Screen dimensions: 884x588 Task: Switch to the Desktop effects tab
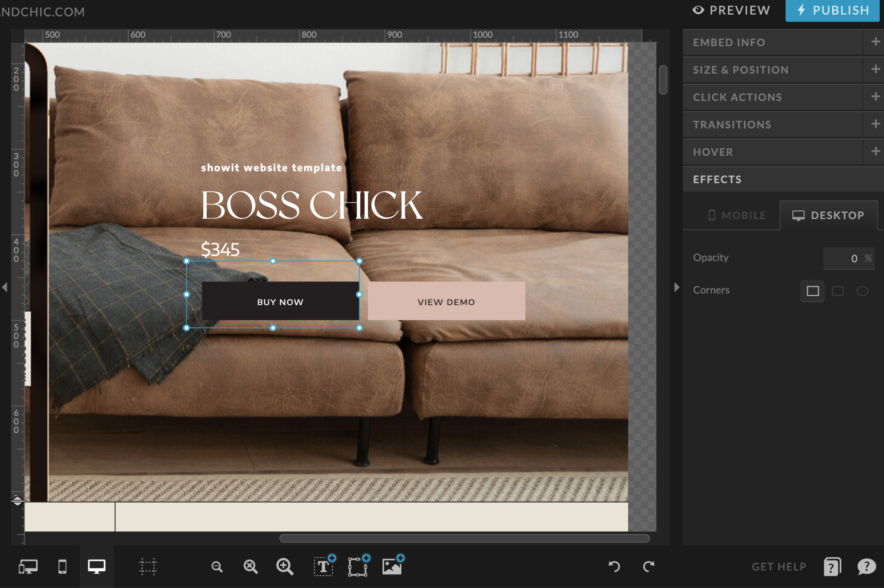point(829,215)
